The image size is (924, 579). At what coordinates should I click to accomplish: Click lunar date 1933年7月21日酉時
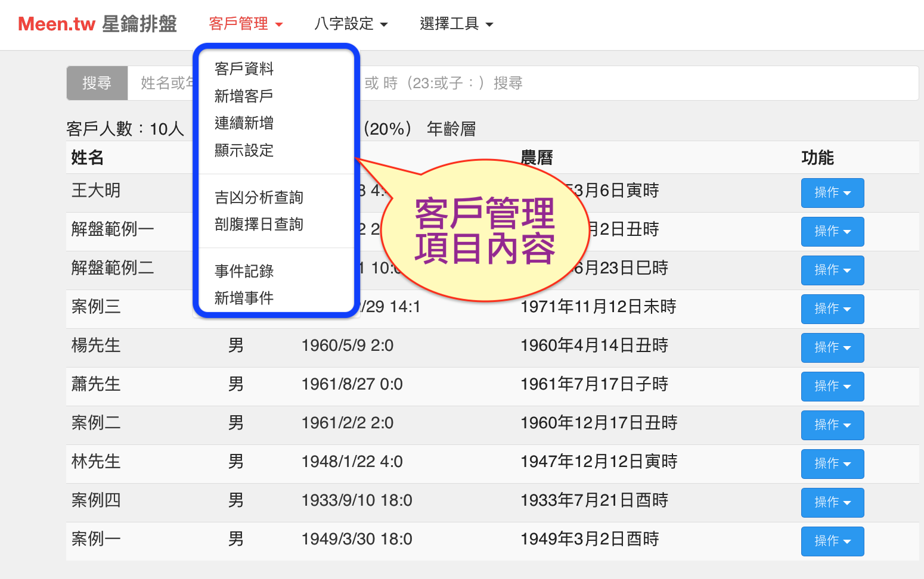coord(594,500)
